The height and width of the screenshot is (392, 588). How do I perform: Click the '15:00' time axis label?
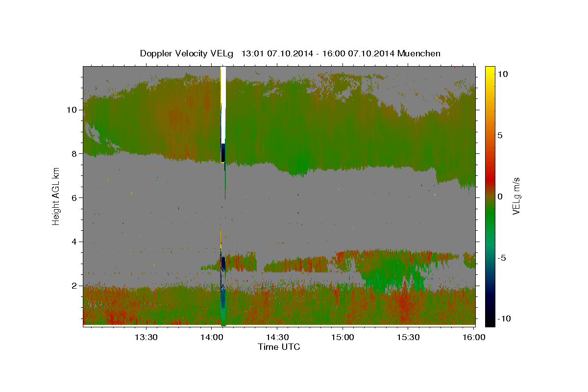click(343, 337)
